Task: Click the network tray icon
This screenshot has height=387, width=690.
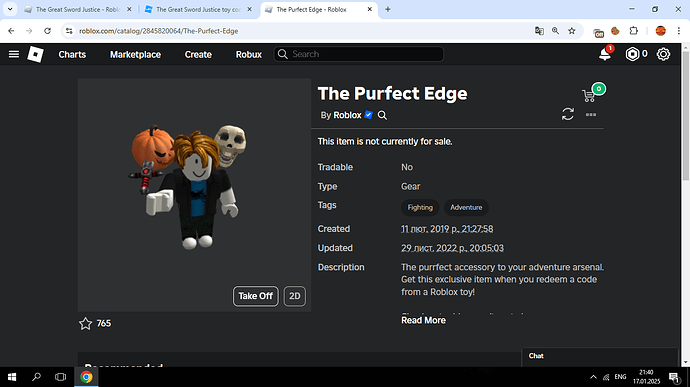Action: coord(606,377)
